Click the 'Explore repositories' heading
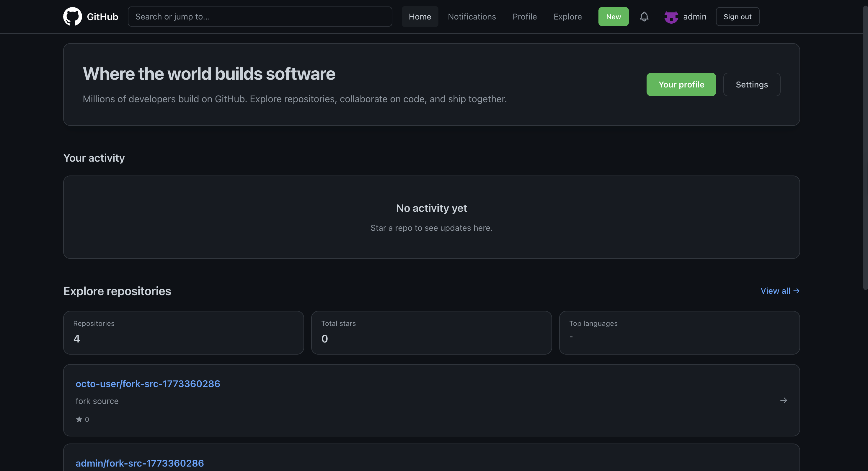Image resolution: width=868 pixels, height=471 pixels. coord(117,291)
